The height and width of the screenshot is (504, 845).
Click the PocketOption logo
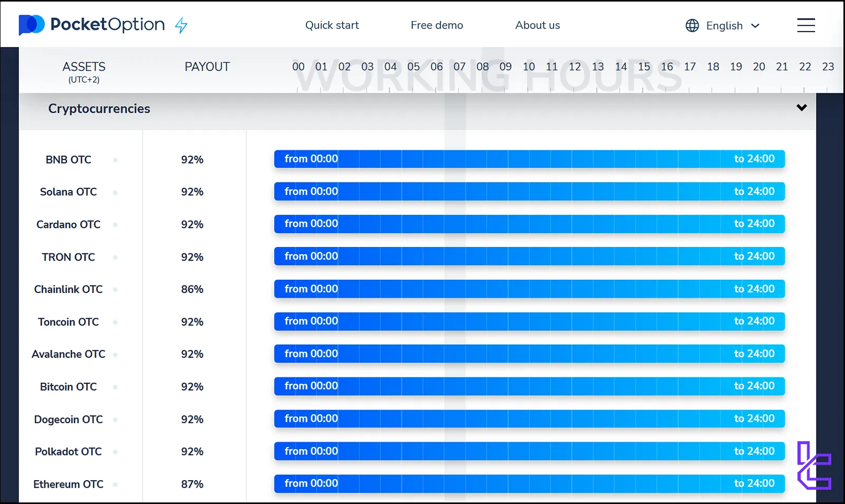[x=92, y=25]
